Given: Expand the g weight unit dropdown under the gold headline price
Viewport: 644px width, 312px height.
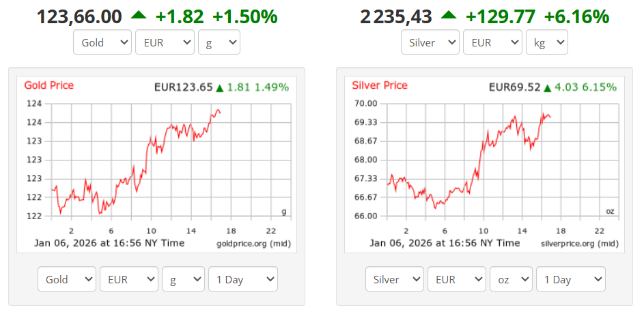Looking at the screenshot, I should pyautogui.click(x=219, y=42).
